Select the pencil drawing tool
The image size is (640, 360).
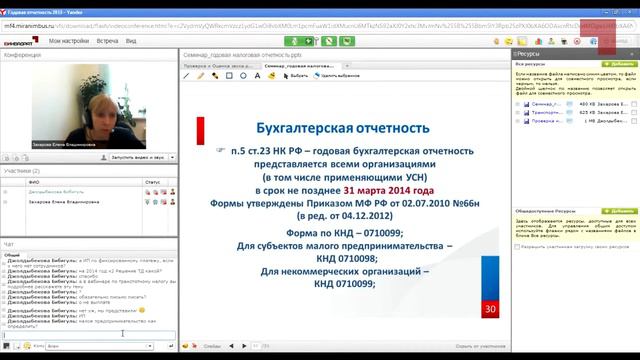coord(200,76)
